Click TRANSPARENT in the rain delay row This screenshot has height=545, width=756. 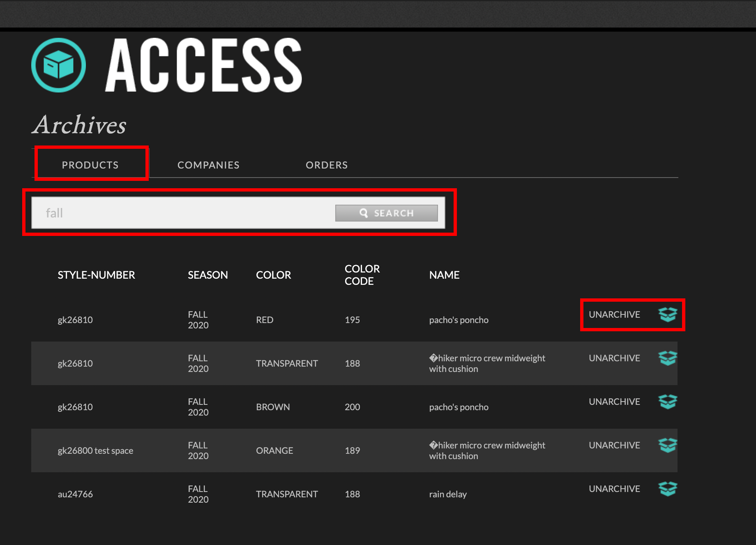(x=287, y=494)
